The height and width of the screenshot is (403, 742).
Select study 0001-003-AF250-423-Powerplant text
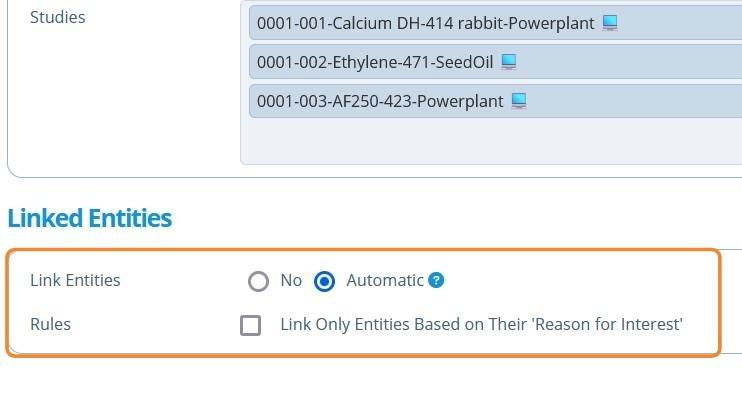pos(380,101)
